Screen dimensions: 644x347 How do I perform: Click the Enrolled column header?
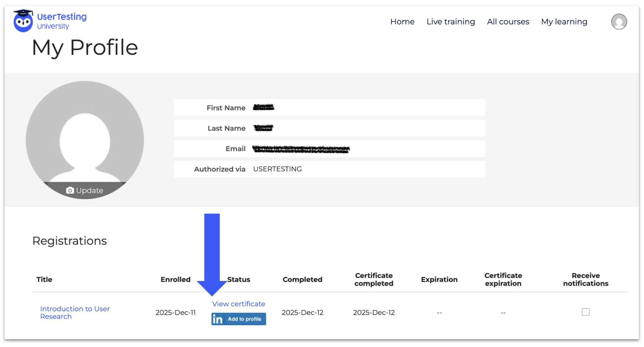(175, 279)
